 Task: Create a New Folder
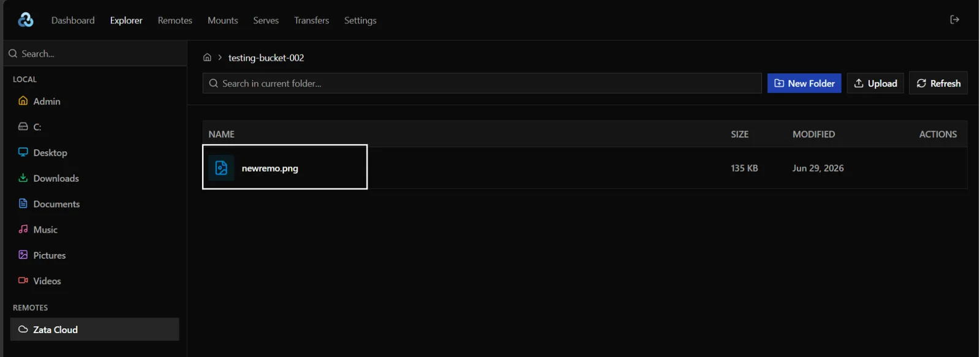click(x=804, y=83)
